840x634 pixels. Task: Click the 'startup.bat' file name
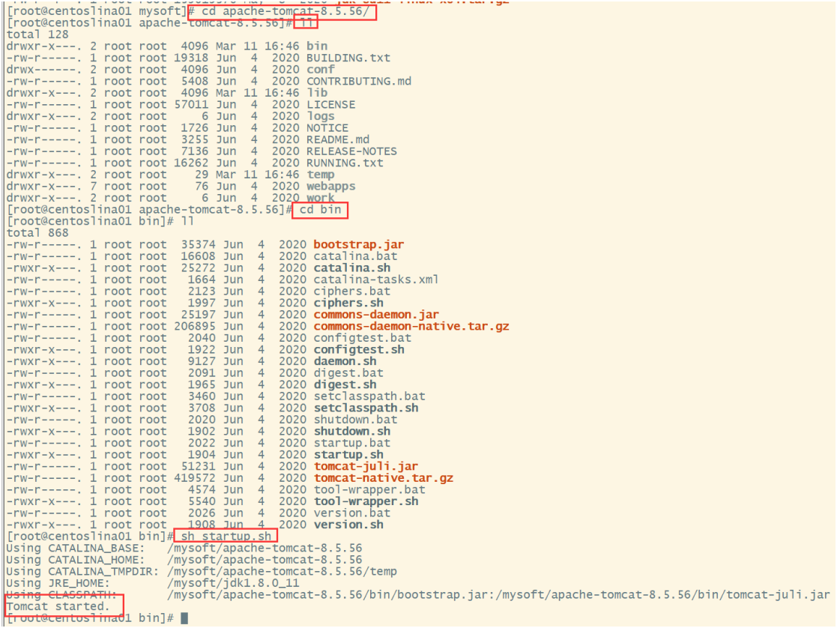[x=352, y=443]
